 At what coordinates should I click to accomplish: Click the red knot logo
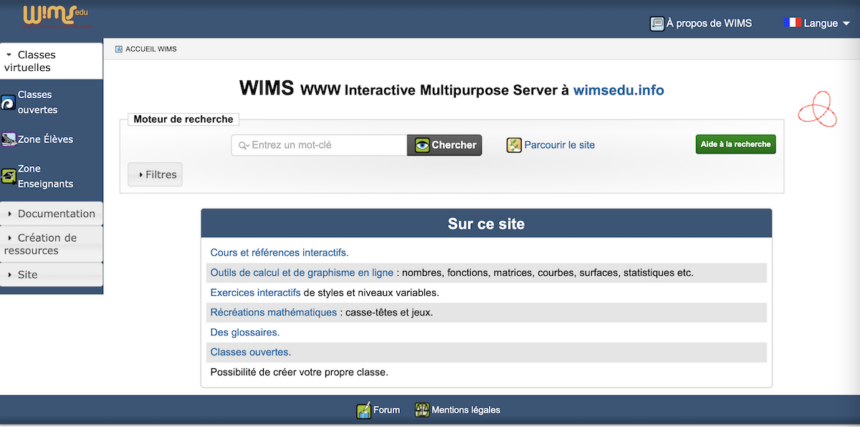pyautogui.click(x=816, y=108)
